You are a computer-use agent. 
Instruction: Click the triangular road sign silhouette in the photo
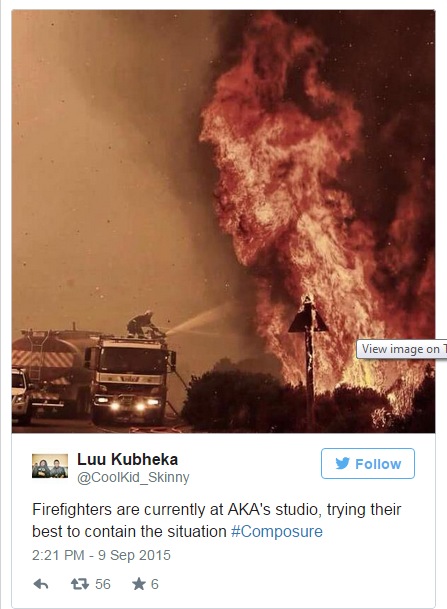click(308, 317)
